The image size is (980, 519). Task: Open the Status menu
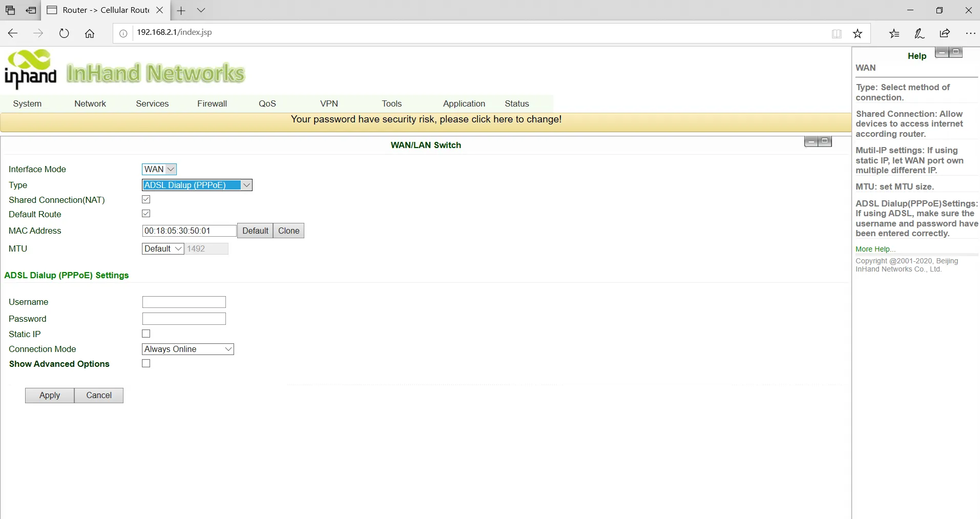tap(517, 103)
